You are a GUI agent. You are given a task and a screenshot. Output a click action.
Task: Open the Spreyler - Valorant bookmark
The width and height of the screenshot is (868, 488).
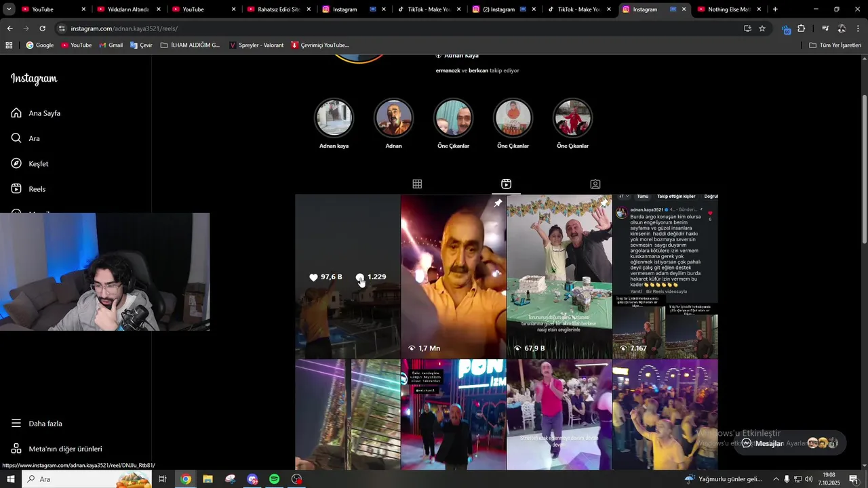tap(256, 45)
